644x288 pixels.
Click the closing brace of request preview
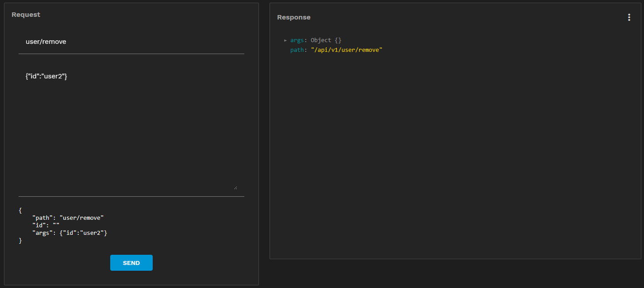click(x=20, y=240)
